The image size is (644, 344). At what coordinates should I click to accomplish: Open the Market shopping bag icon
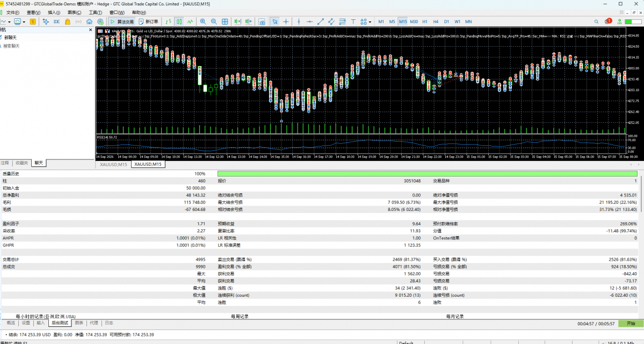click(x=67, y=21)
